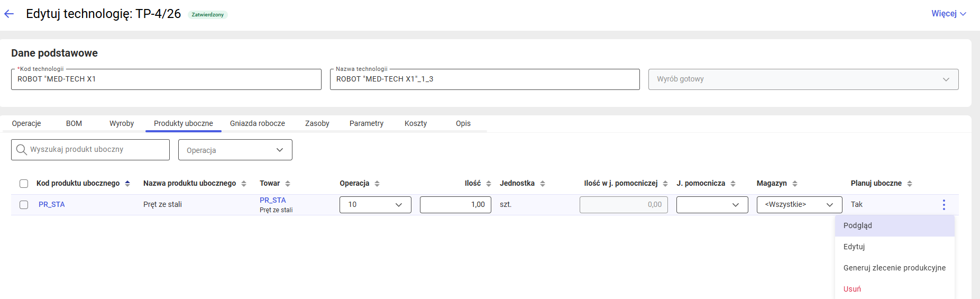Screen dimensions: 980x299
Task: Click the Wyszukaj produkt uboczny search field
Action: pyautogui.click(x=90, y=150)
